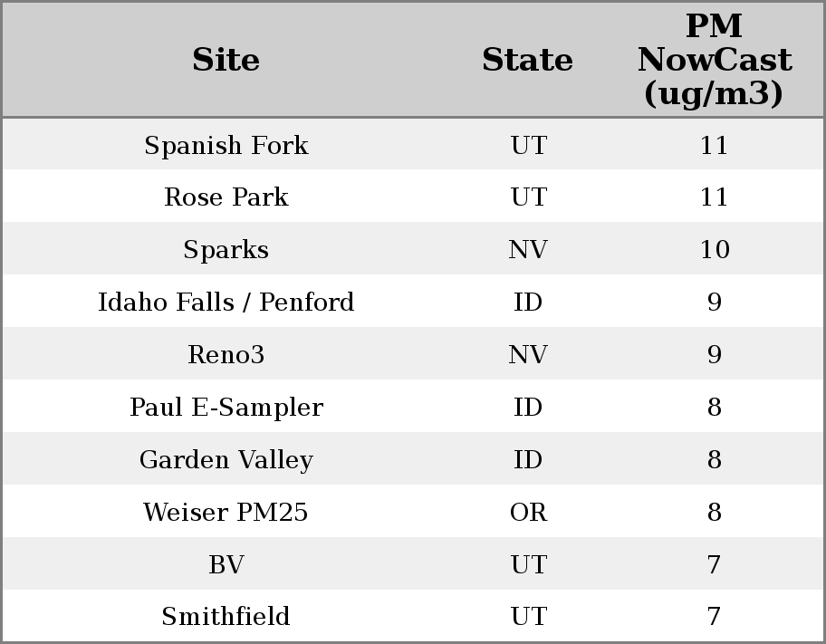This screenshot has height=644, width=826.
Task: Click the State column header
Action: tap(527, 60)
